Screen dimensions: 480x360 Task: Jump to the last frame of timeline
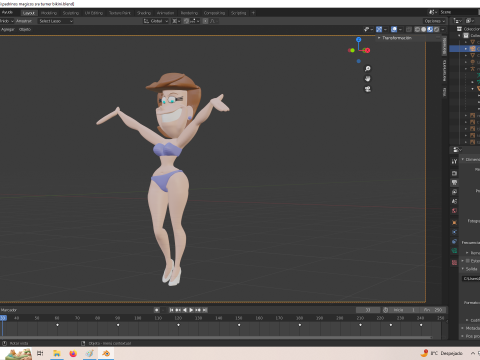[205, 310]
